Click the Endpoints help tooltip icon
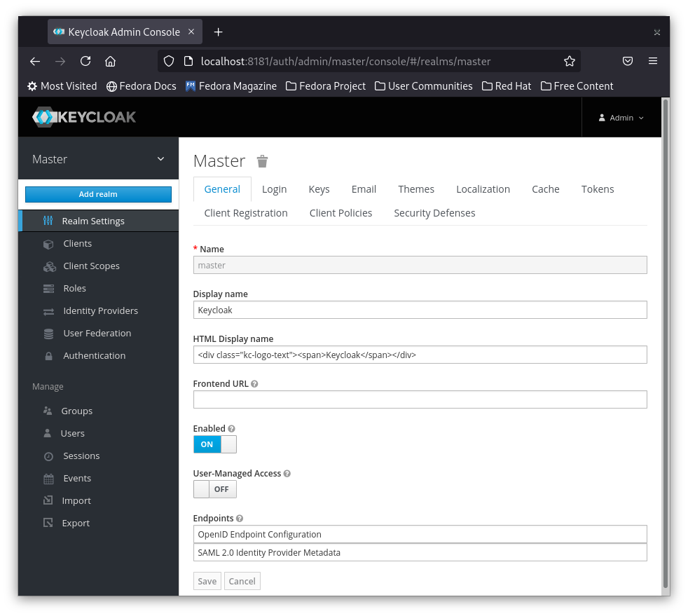Image resolution: width=688 pixels, height=616 pixels. click(240, 518)
